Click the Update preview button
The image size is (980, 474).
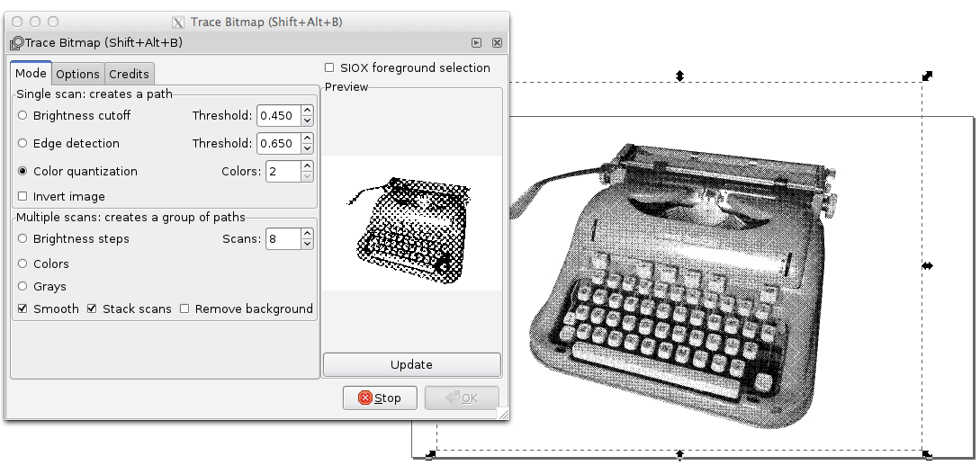tap(412, 364)
